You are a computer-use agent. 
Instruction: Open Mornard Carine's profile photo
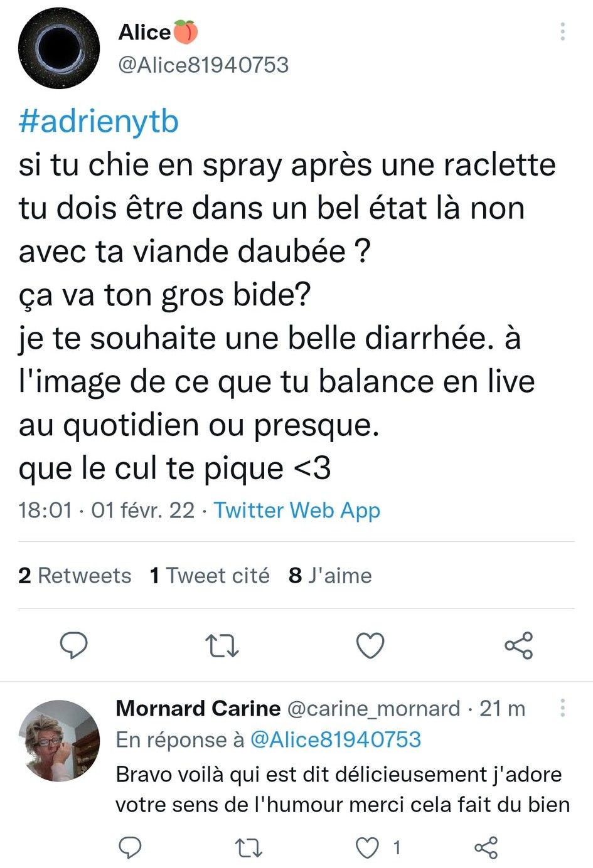(59, 741)
